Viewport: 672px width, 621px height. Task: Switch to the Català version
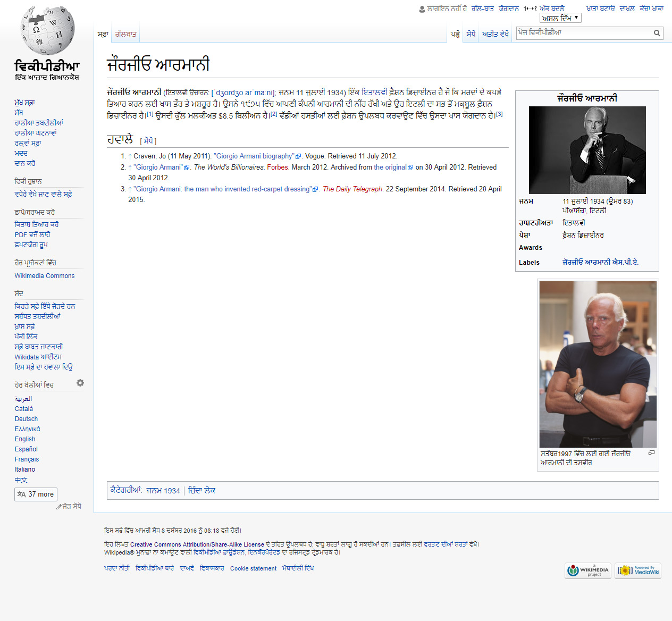[x=24, y=409]
